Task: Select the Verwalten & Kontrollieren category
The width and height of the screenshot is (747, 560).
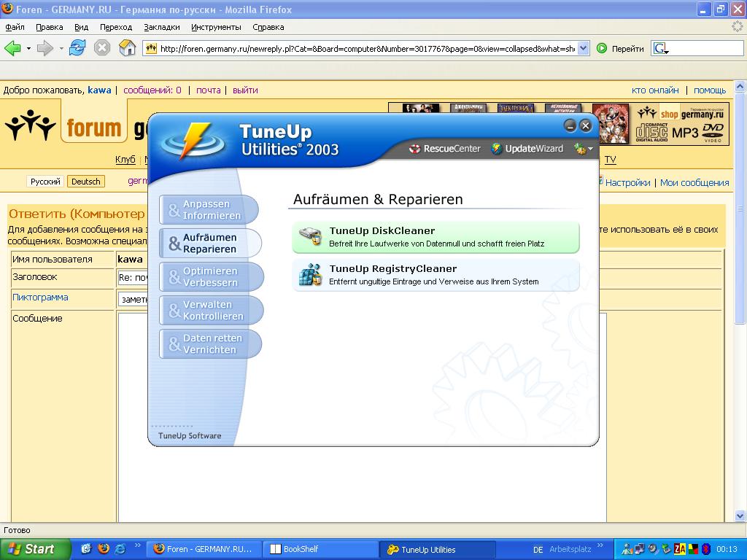Action: [211, 310]
